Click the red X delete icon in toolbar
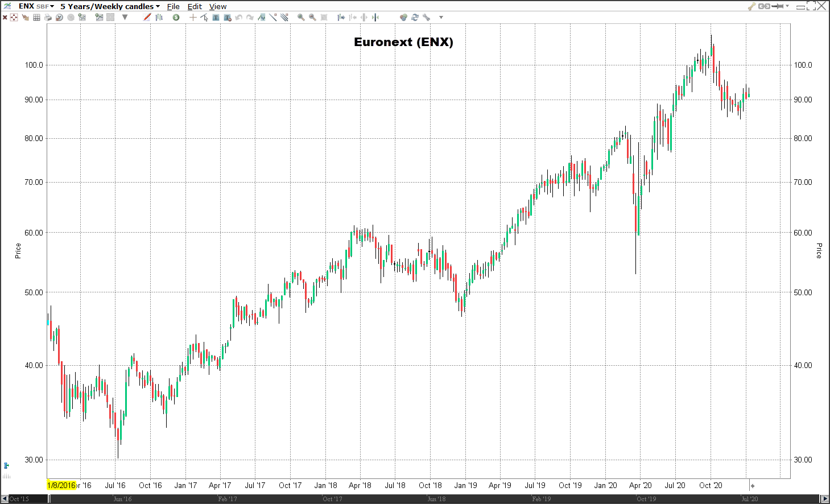 (x=5, y=18)
